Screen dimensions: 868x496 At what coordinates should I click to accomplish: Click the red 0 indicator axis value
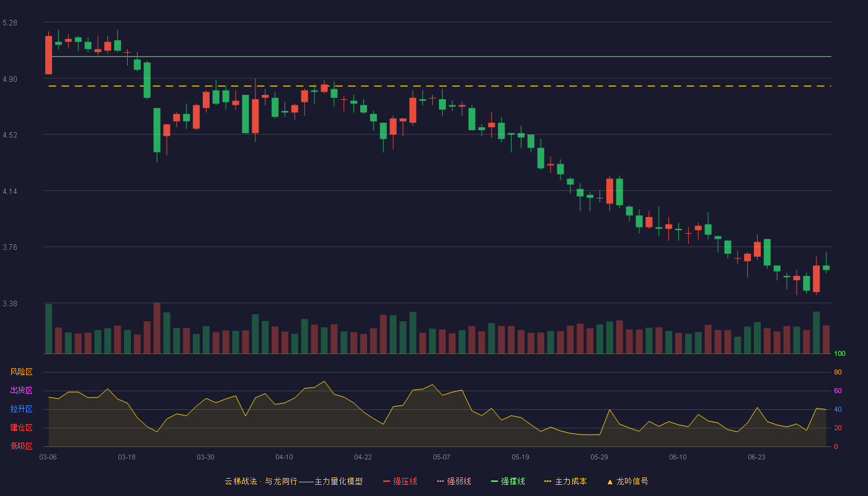[836, 446]
